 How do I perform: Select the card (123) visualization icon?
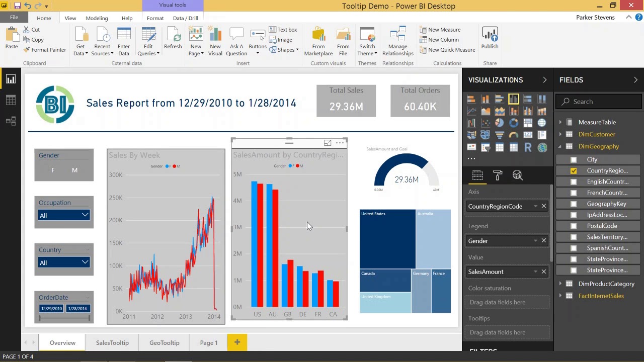point(528,135)
